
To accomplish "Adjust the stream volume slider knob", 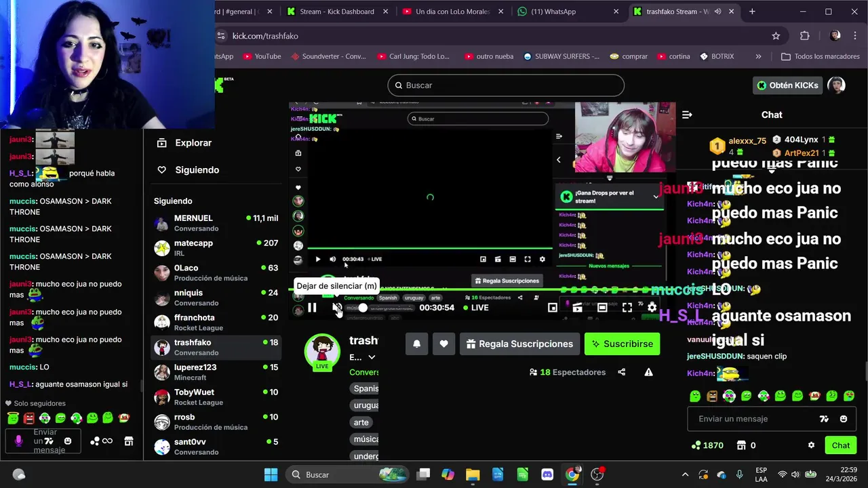I will [363, 308].
